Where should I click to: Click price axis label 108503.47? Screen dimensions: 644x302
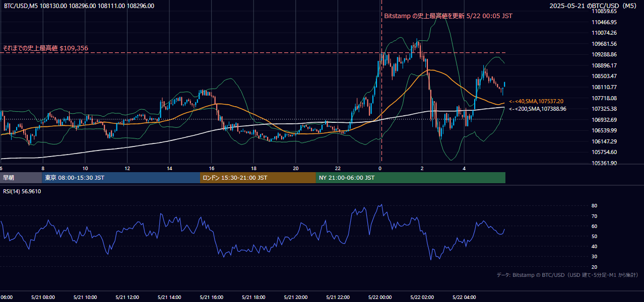pos(604,76)
